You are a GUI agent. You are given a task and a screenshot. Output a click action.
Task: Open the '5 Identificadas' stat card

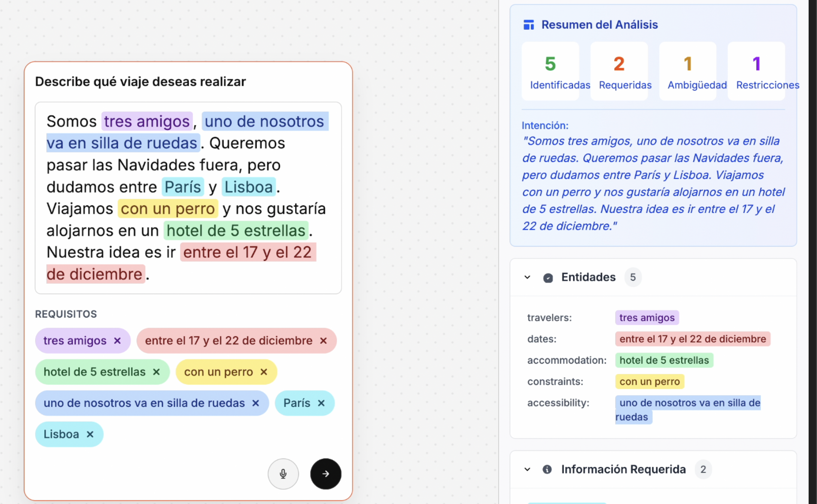click(x=550, y=71)
